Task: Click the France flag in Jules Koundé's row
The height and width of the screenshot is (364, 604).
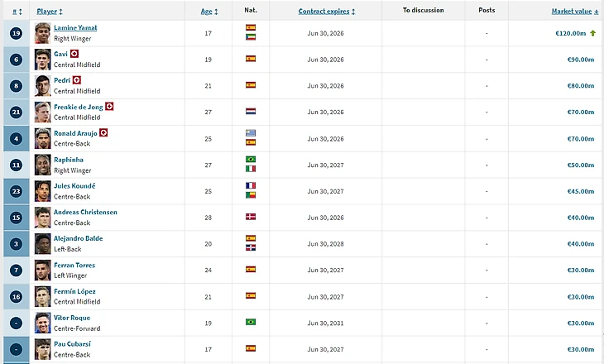Action: tap(251, 185)
